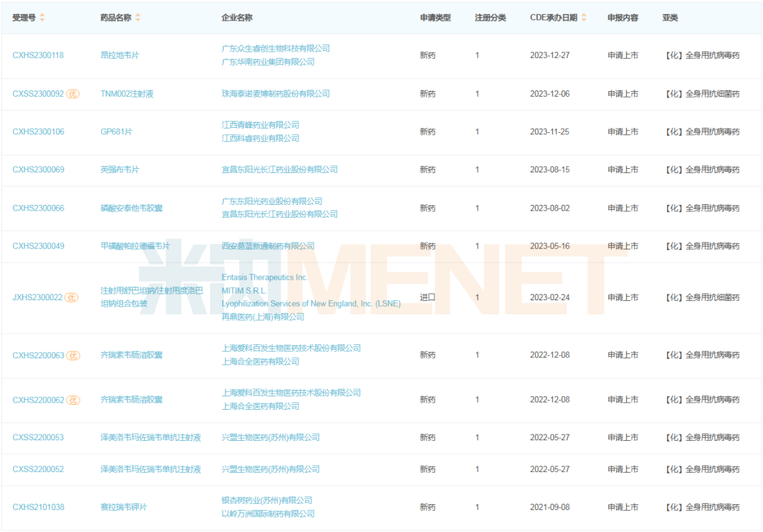Toggle sort arrows next to CDE承办日期
The height and width of the screenshot is (532, 763).
(x=584, y=18)
